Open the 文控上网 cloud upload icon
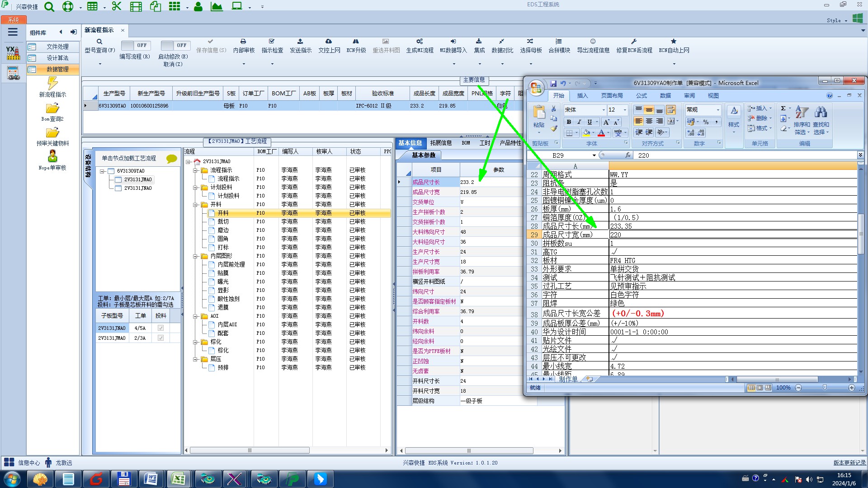 pyautogui.click(x=329, y=42)
